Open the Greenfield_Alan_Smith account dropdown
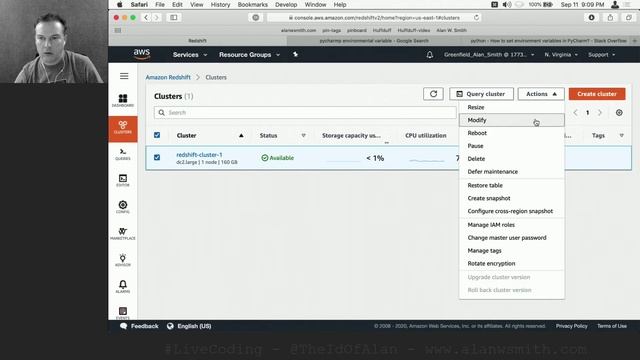 (489, 55)
